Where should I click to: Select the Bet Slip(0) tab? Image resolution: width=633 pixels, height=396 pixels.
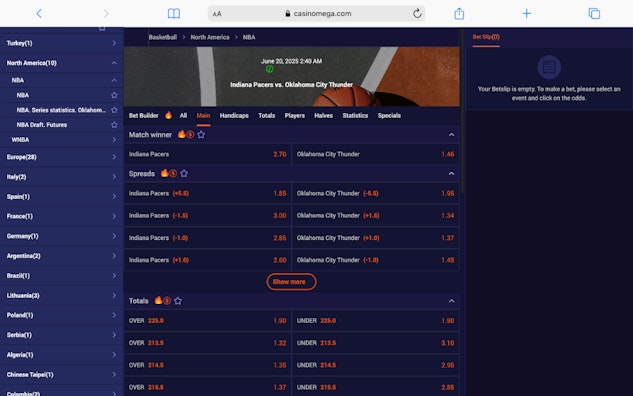point(486,37)
